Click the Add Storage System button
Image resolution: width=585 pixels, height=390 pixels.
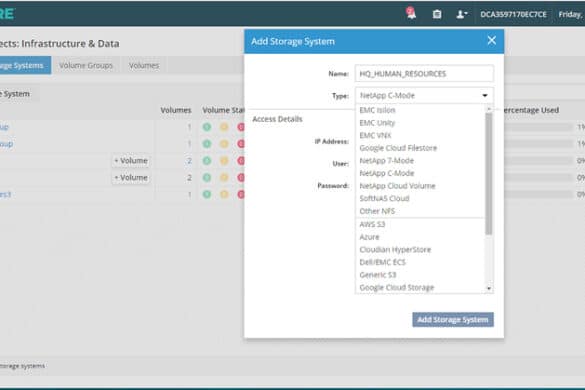[x=453, y=320]
